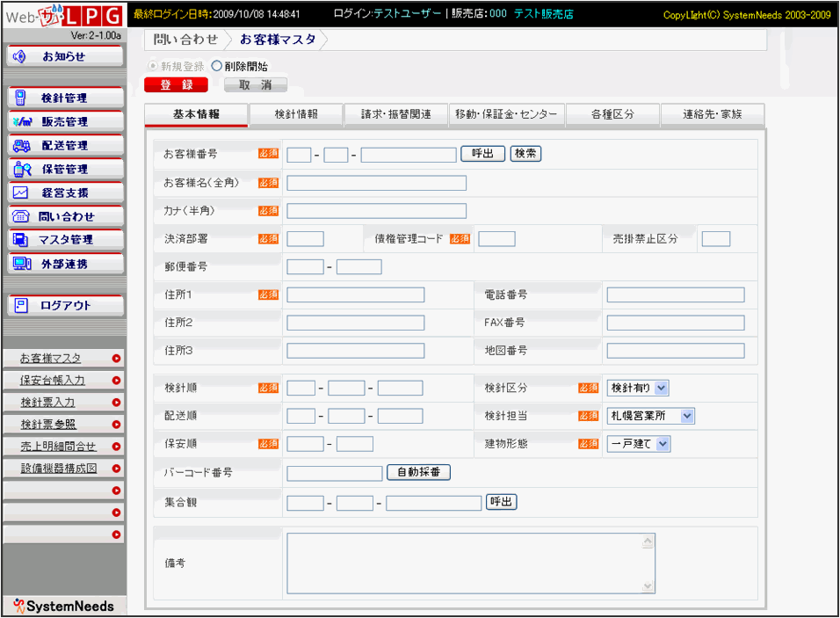Switch to the 連絡先・家族 tab
This screenshot has height=618, width=840.
[x=713, y=114]
